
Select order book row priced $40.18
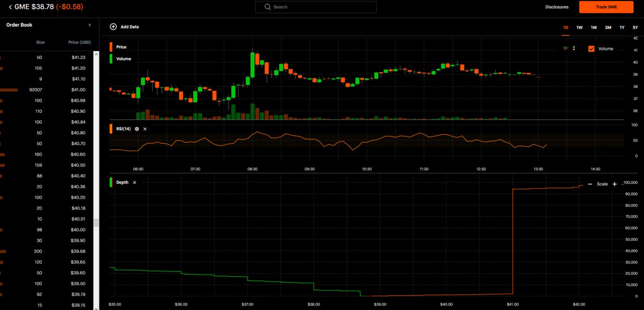(x=47, y=209)
